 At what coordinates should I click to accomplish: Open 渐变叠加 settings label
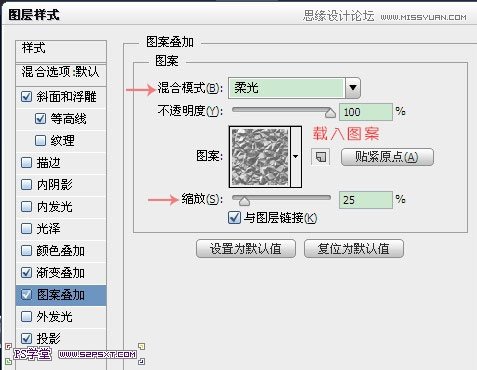pyautogui.click(x=60, y=273)
